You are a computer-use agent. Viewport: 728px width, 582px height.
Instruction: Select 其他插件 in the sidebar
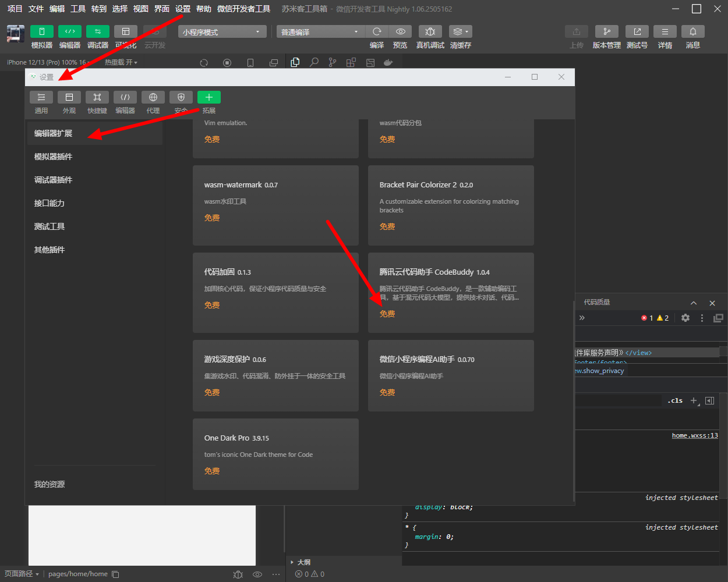[95, 250]
